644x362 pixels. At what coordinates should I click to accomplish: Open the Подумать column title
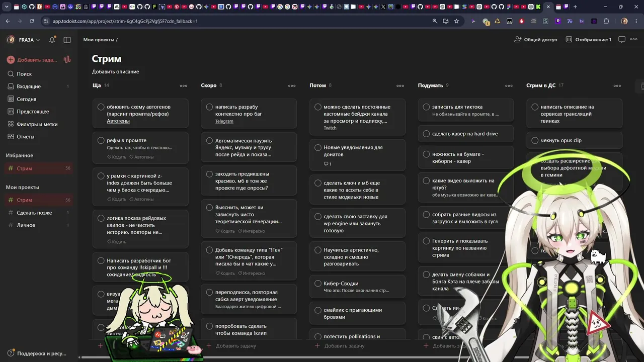point(430,85)
